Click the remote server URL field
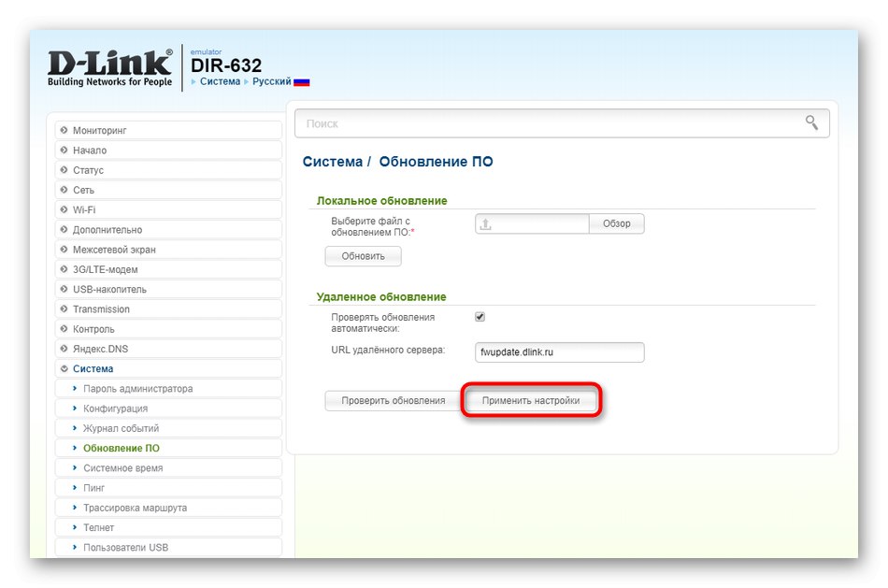Viewport: 888px width, 588px height. click(560, 351)
